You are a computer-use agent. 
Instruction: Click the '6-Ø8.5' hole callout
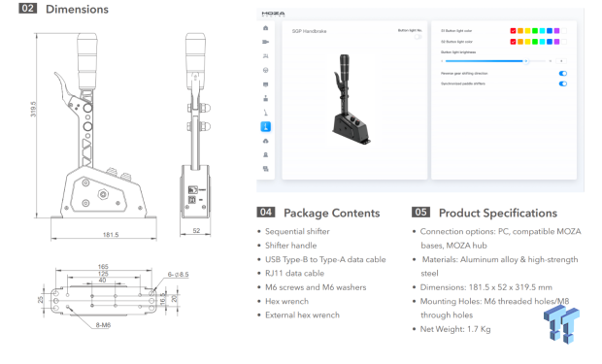point(178,275)
